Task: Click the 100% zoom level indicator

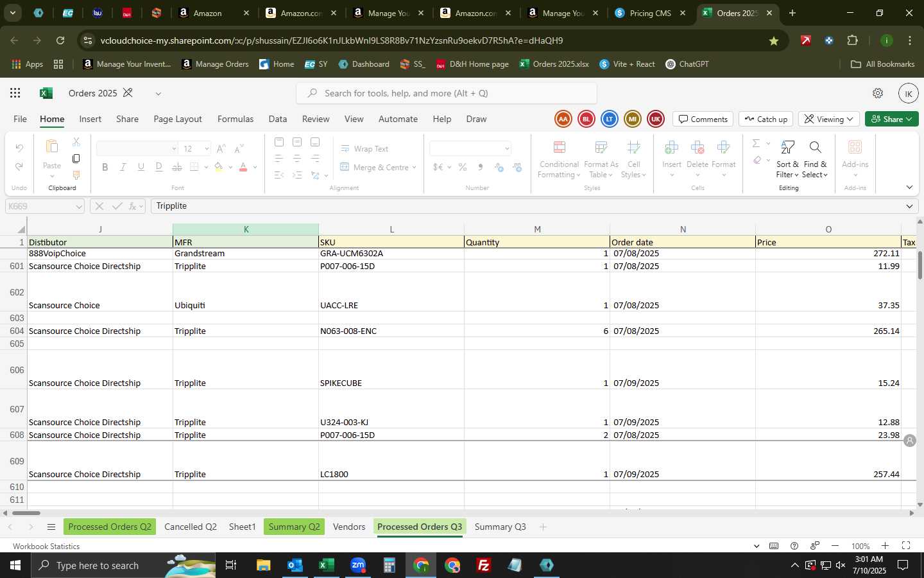Action: click(x=860, y=546)
